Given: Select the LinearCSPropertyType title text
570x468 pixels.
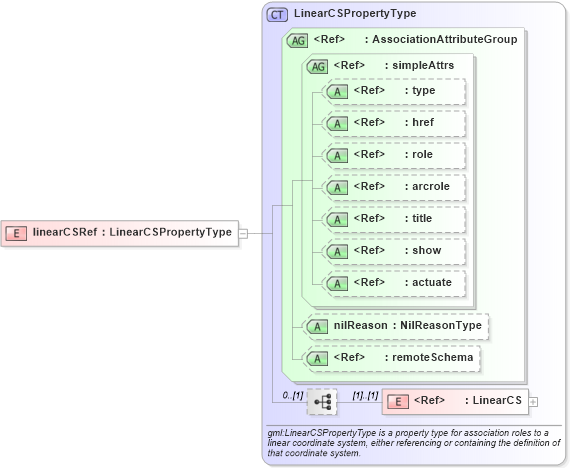Looking at the screenshot, I should pyautogui.click(x=355, y=13).
